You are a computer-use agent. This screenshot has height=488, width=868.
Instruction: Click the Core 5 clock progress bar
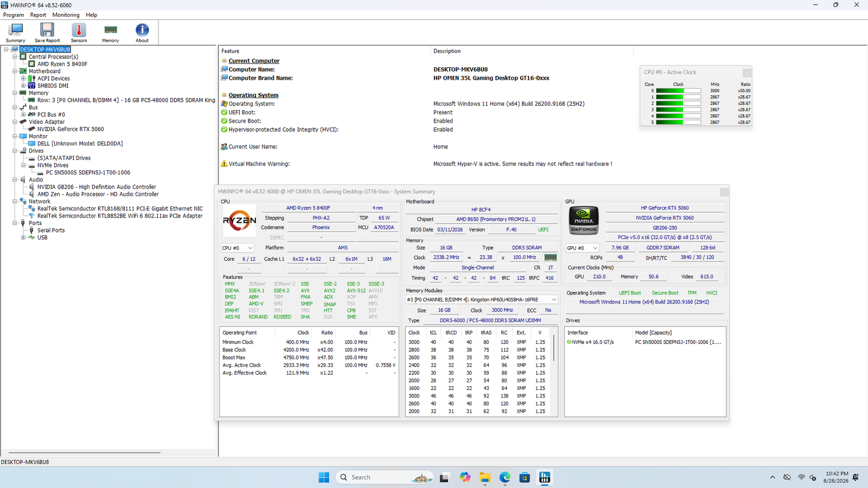pyautogui.click(x=678, y=123)
